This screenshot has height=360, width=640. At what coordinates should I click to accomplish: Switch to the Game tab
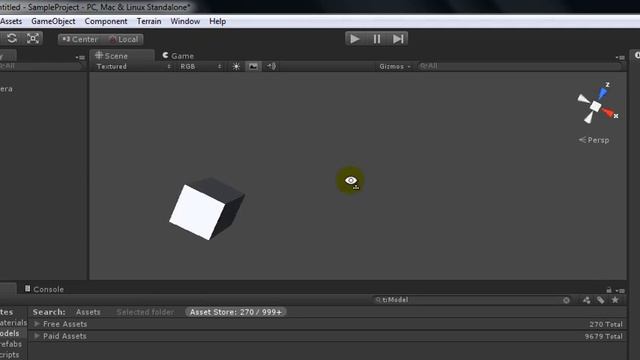[178, 56]
